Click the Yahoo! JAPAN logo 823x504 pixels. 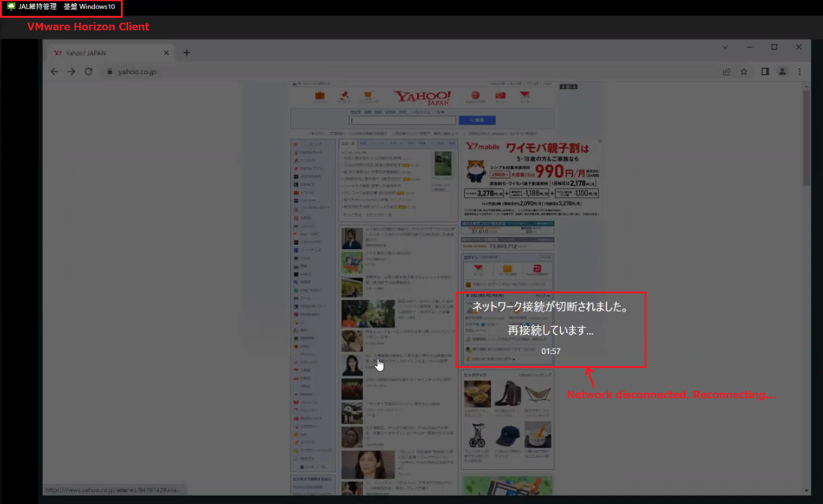423,97
